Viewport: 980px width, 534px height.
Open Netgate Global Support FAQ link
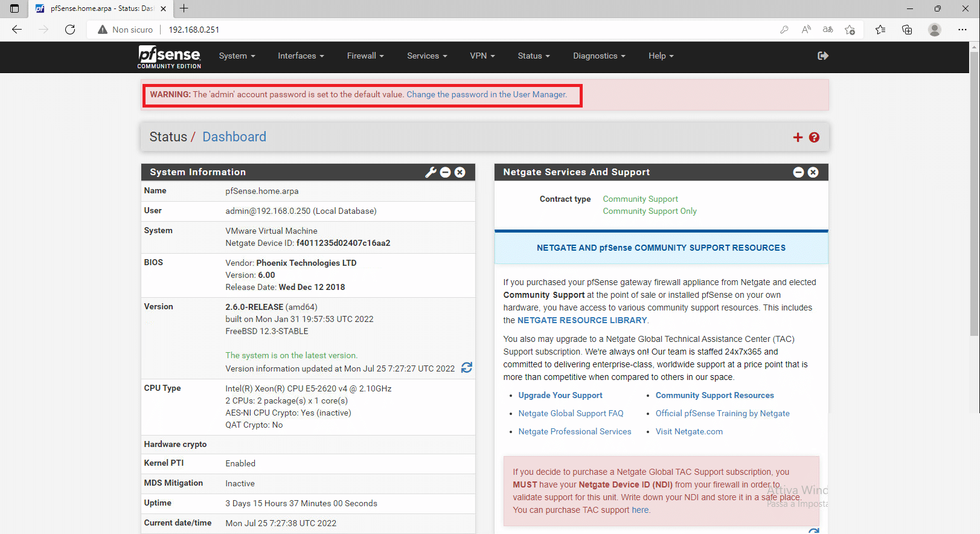tap(571, 413)
